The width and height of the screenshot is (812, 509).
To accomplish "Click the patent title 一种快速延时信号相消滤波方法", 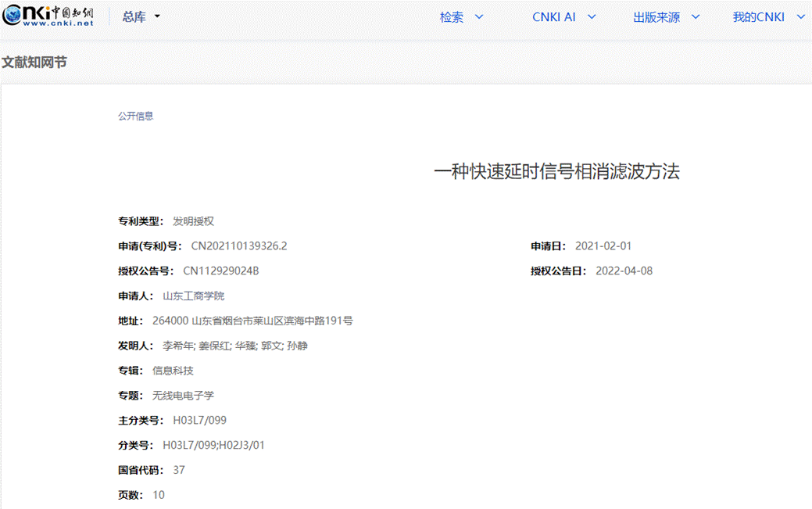I will 556,172.
